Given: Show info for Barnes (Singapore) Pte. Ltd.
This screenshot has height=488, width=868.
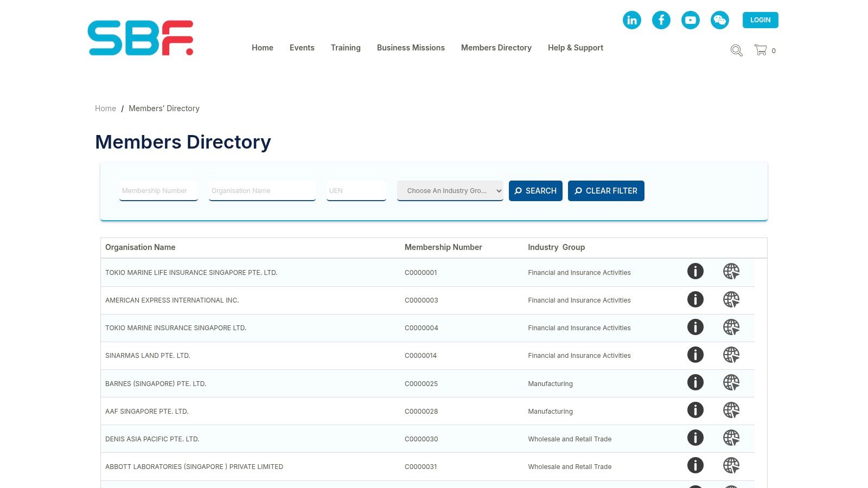Looking at the screenshot, I should coord(695,382).
